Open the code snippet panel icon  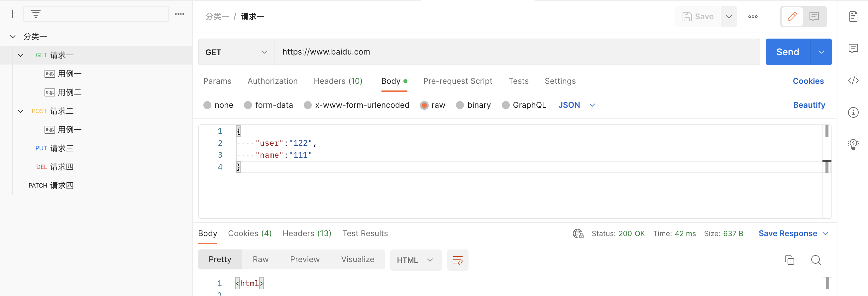pyautogui.click(x=853, y=80)
